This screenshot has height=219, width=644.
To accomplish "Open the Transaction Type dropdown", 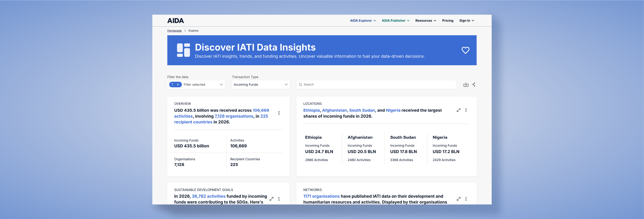I will 260,85.
